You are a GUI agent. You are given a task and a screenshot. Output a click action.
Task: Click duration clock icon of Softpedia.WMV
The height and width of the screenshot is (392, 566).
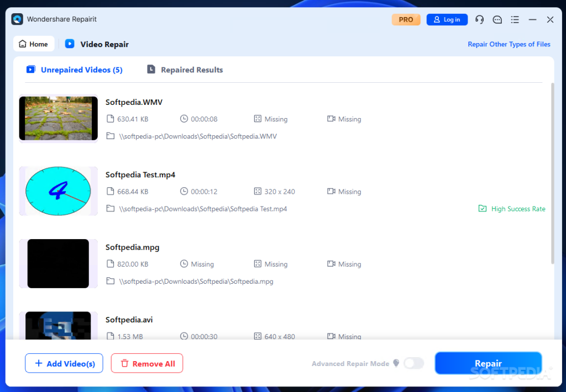[184, 119]
